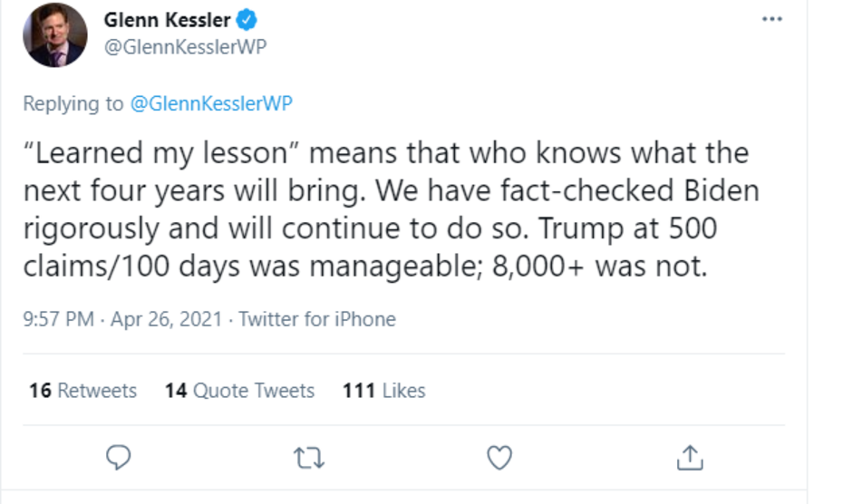This screenshot has width=843, height=504.
Task: Reply to Glenn Kessler's tweet
Action: tap(119, 459)
